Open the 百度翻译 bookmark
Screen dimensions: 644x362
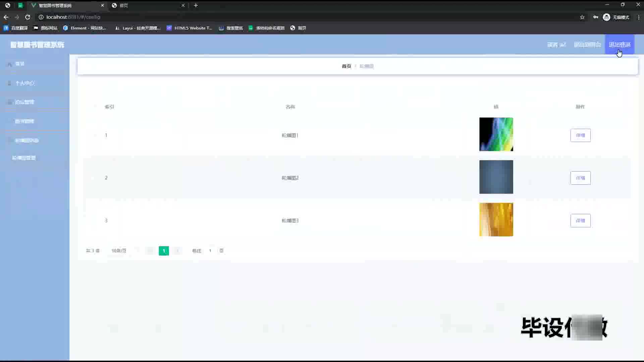[16, 28]
